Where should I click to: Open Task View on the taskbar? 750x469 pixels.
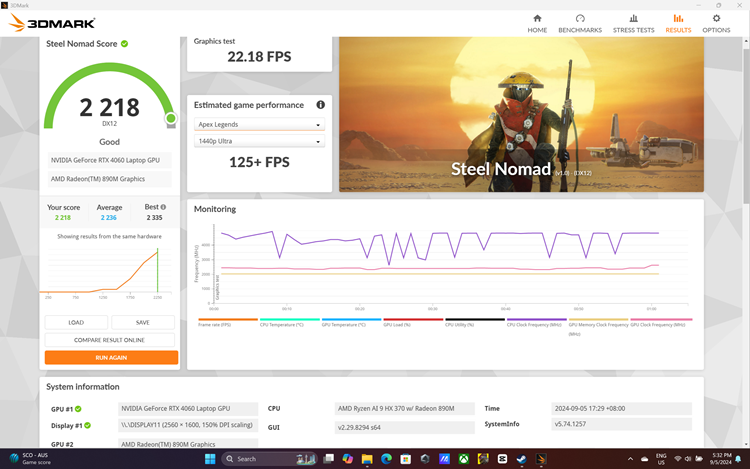pos(329,459)
